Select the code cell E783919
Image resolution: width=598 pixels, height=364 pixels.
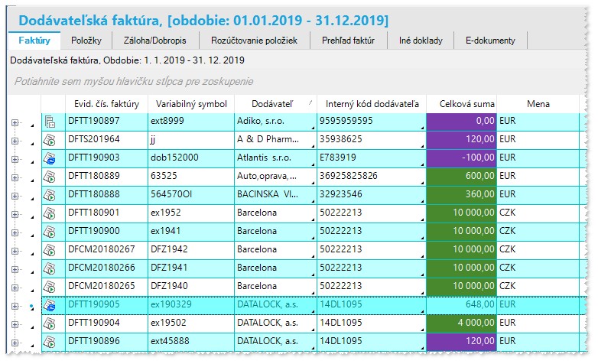[372, 159]
